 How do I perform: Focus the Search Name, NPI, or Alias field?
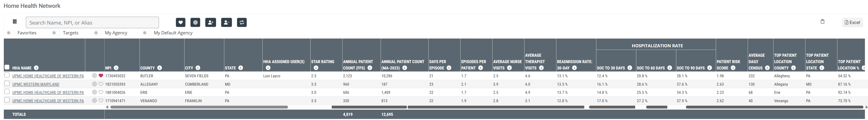click(x=92, y=23)
